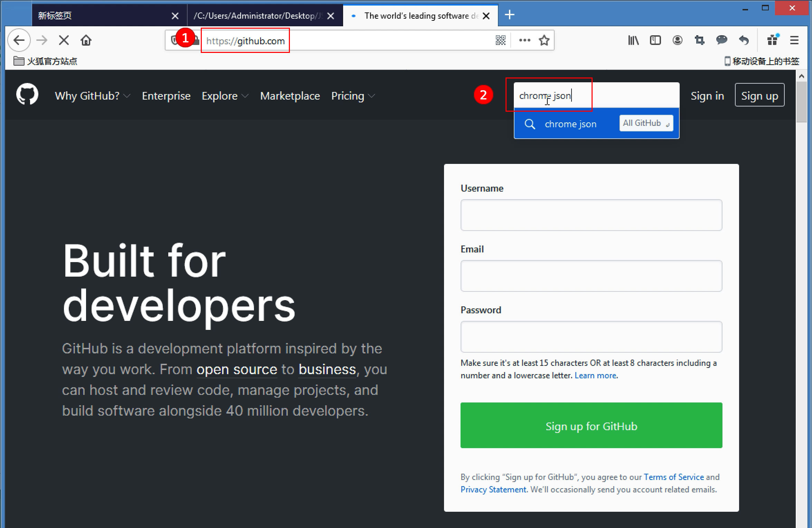Open 火狐官方站点 bookmarks folder
The image size is (812, 528).
coord(45,61)
